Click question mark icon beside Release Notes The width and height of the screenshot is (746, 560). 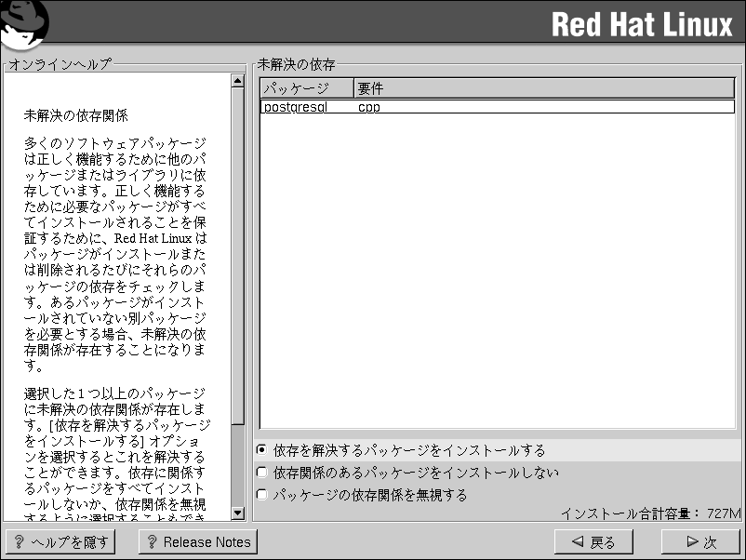152,542
